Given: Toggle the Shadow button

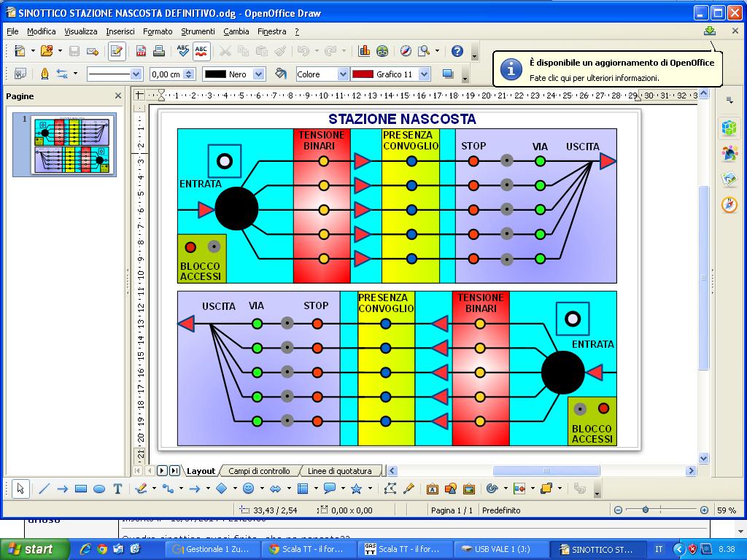Looking at the screenshot, I should tap(447, 74).
